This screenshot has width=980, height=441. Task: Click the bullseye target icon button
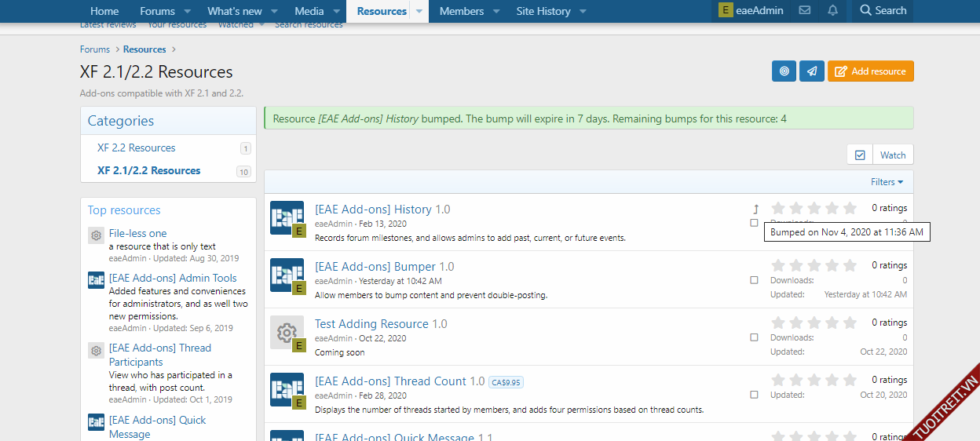[x=784, y=71]
